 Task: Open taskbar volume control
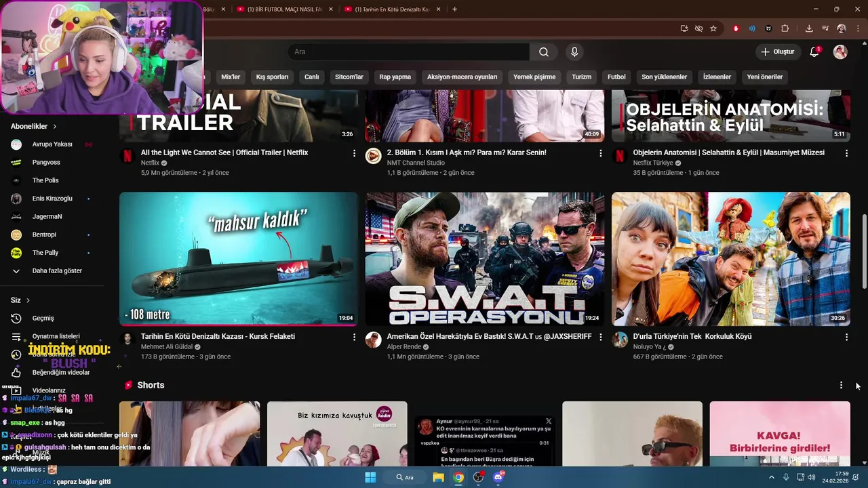(812, 477)
